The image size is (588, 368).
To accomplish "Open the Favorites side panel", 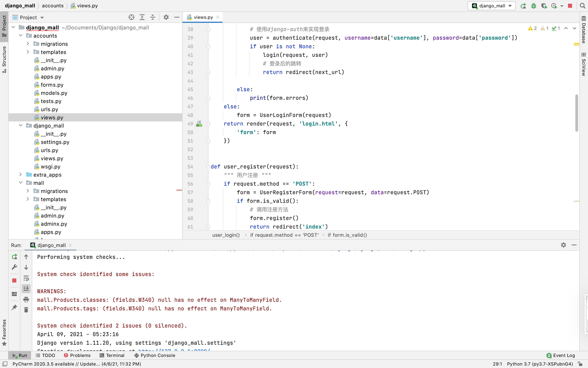I will (4, 332).
